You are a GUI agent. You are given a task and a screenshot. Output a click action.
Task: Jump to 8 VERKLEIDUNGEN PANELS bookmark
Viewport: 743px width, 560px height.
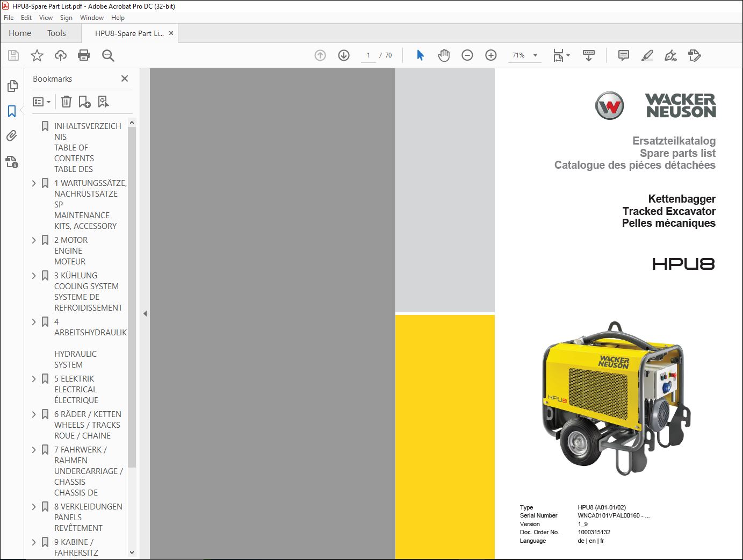coord(88,518)
